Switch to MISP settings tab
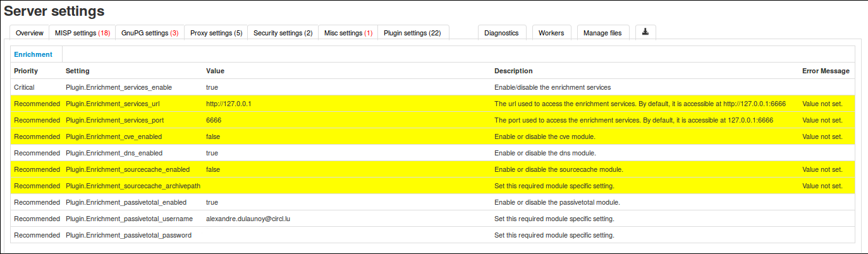The image size is (868, 254). point(82,33)
